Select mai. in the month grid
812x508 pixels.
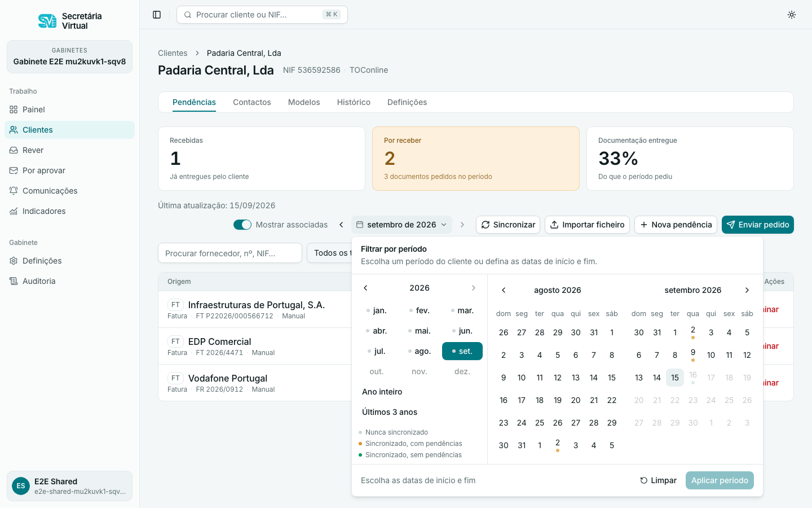pos(420,331)
